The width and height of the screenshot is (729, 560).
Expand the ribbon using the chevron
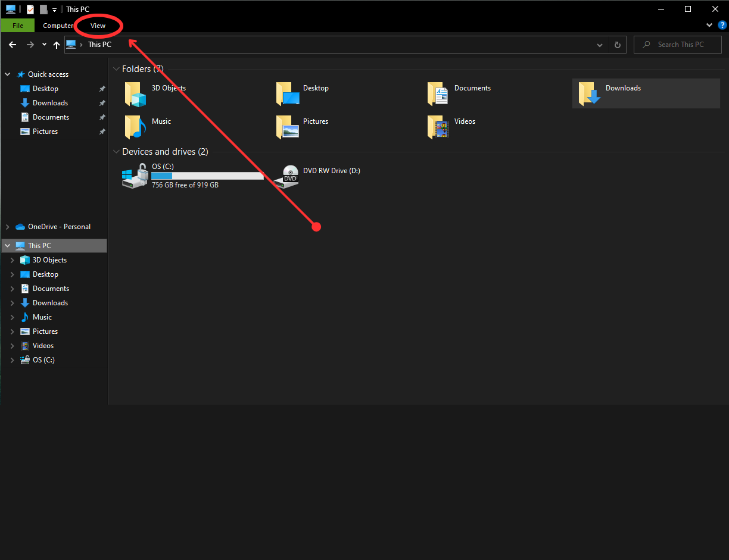(709, 25)
